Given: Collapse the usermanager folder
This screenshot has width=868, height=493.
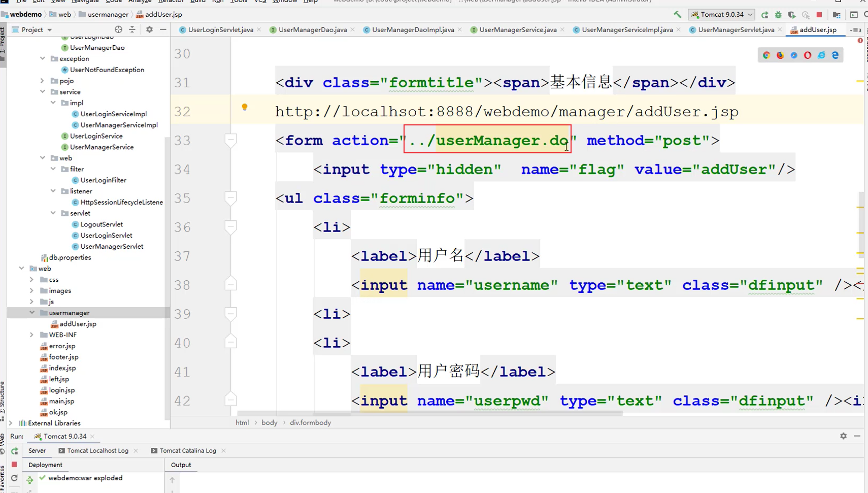Looking at the screenshot, I should [x=32, y=313].
